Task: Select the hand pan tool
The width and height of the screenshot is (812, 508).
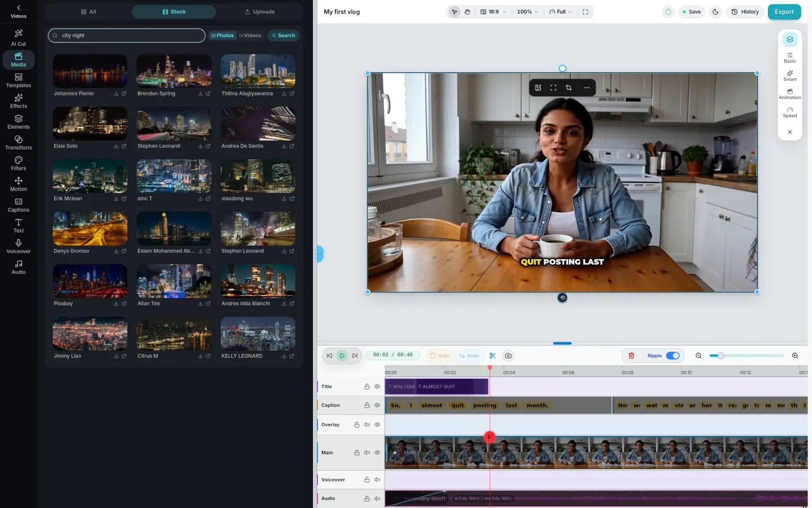Action: tap(467, 12)
